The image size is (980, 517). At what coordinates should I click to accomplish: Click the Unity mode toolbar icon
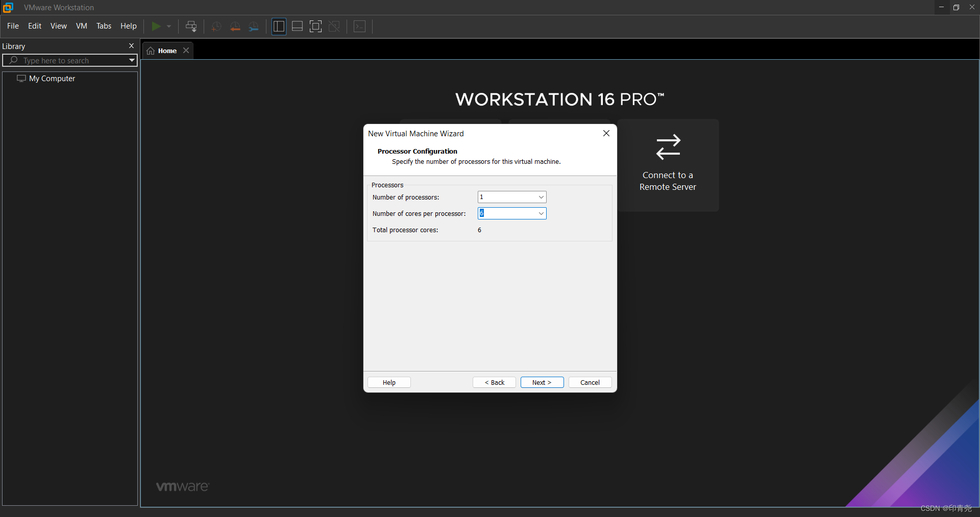pos(334,26)
